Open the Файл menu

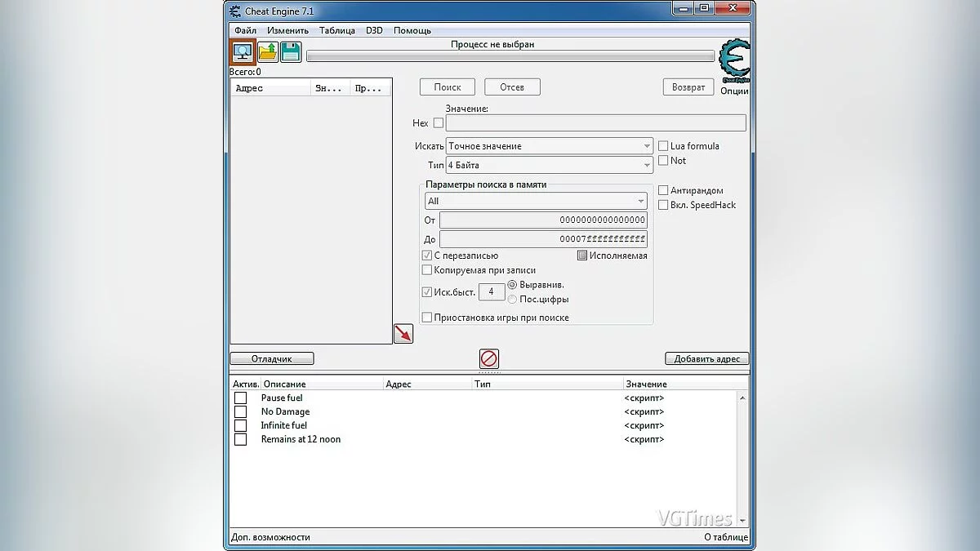point(245,30)
